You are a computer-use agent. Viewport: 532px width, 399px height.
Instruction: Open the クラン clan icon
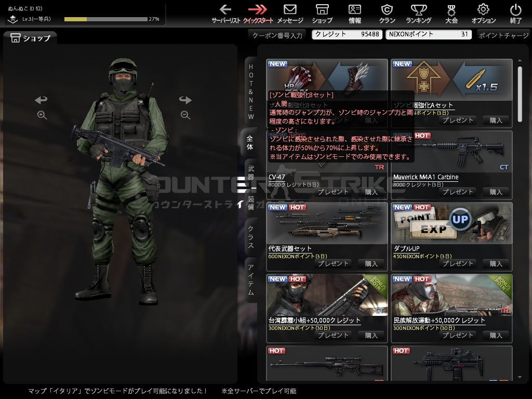click(x=387, y=14)
